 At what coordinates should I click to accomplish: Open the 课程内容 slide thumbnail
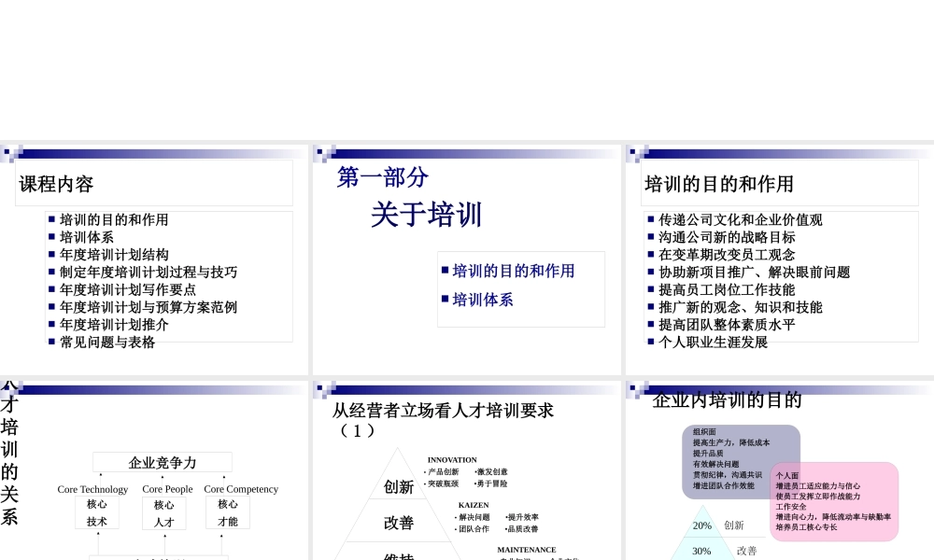pyautogui.click(x=154, y=259)
